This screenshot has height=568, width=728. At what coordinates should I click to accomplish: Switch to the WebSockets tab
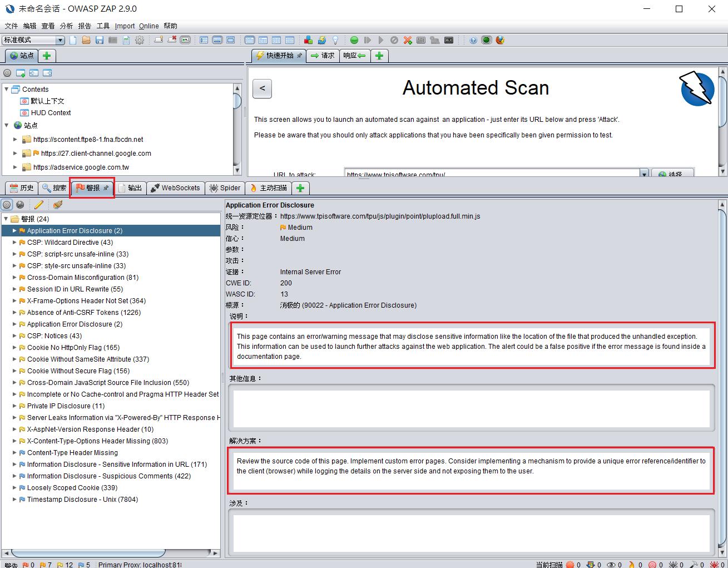tap(175, 188)
